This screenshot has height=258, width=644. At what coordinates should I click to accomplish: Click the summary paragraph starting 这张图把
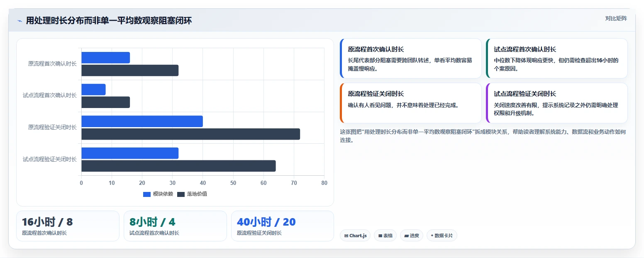coord(483,136)
